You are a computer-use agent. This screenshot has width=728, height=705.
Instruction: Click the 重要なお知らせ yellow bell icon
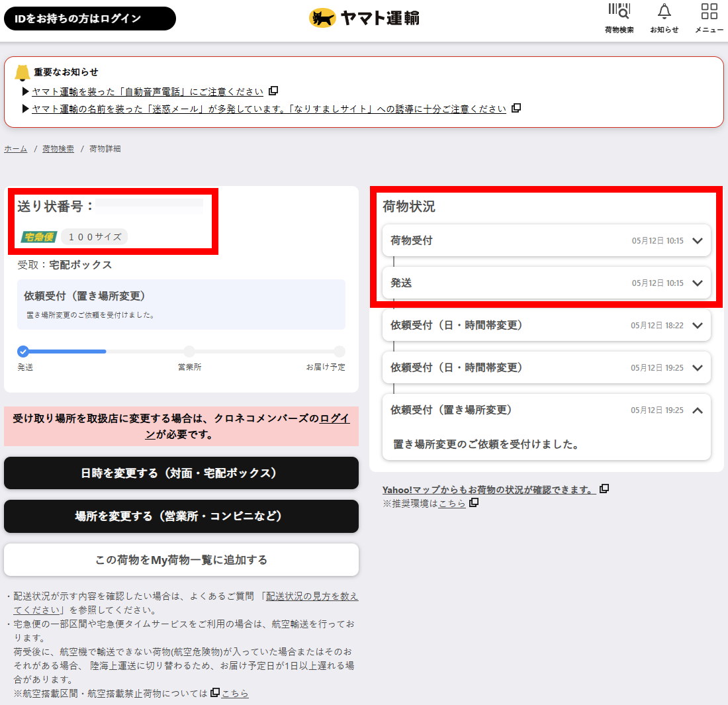(22, 73)
